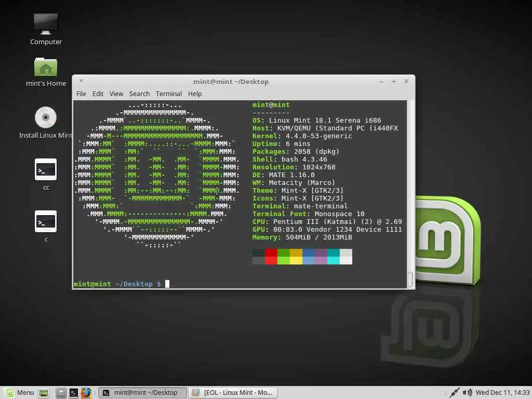
Task: Open the window menu arrow in terminal titlebar
Action: (81, 81)
